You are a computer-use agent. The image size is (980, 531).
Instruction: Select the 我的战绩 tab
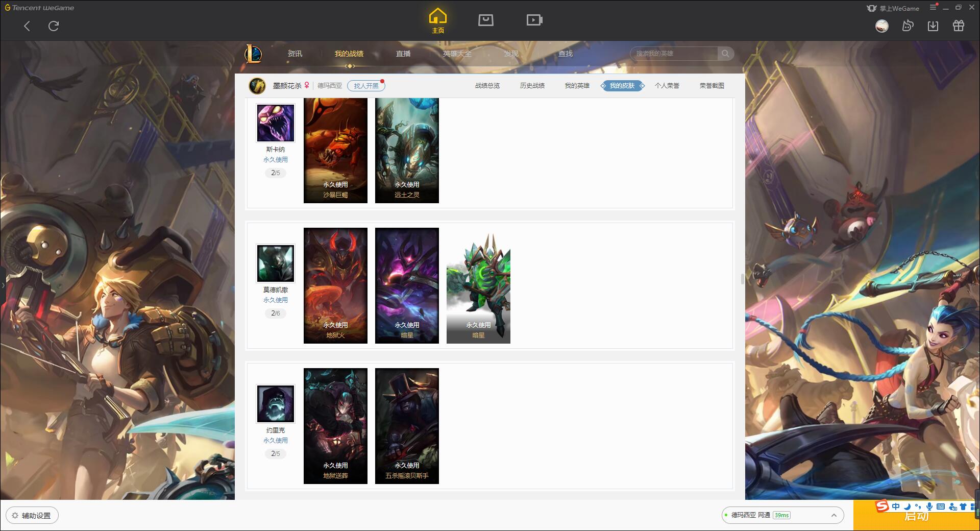pos(349,54)
